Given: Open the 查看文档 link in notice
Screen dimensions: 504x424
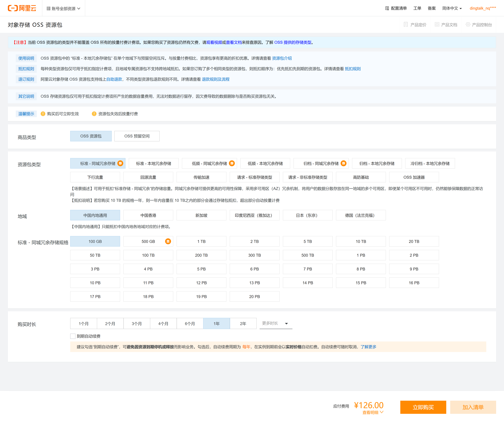Looking at the screenshot, I should [234, 42].
